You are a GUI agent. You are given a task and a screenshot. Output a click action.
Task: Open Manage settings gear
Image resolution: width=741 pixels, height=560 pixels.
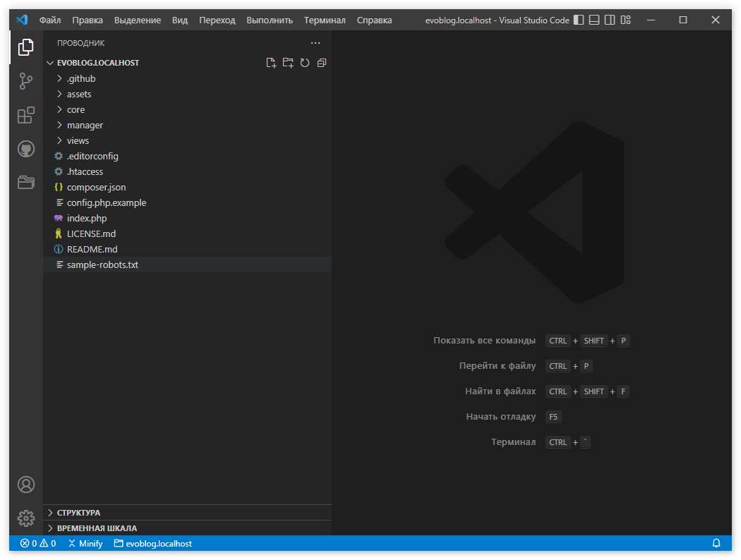pyautogui.click(x=25, y=518)
